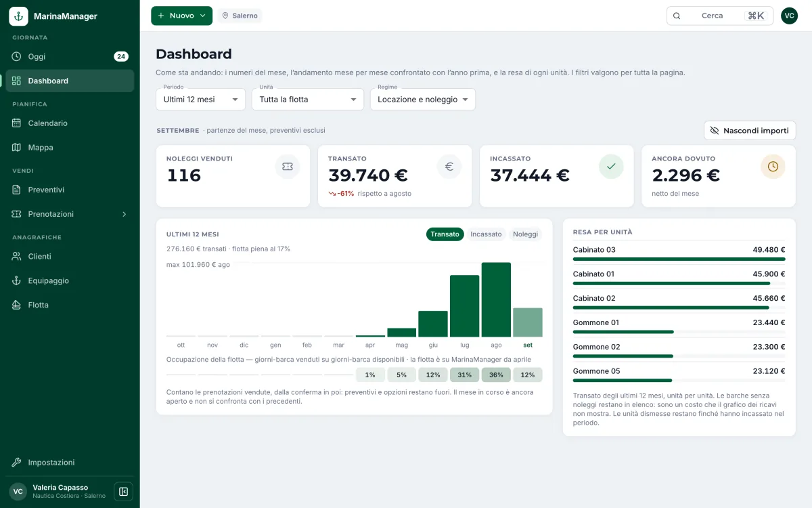
Task: Switch chart to Incassato
Action: (486, 234)
